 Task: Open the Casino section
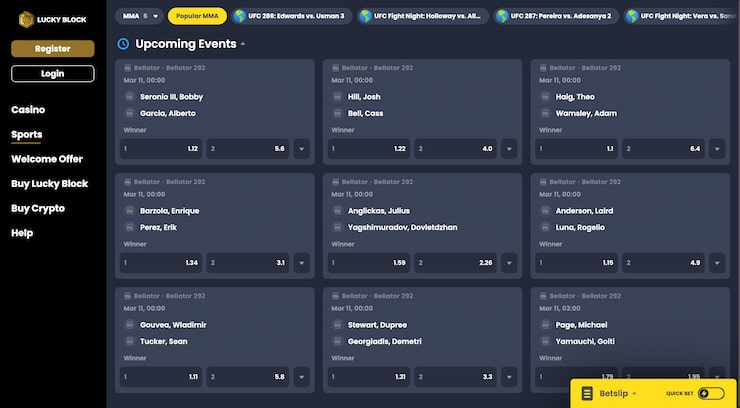[x=28, y=110]
